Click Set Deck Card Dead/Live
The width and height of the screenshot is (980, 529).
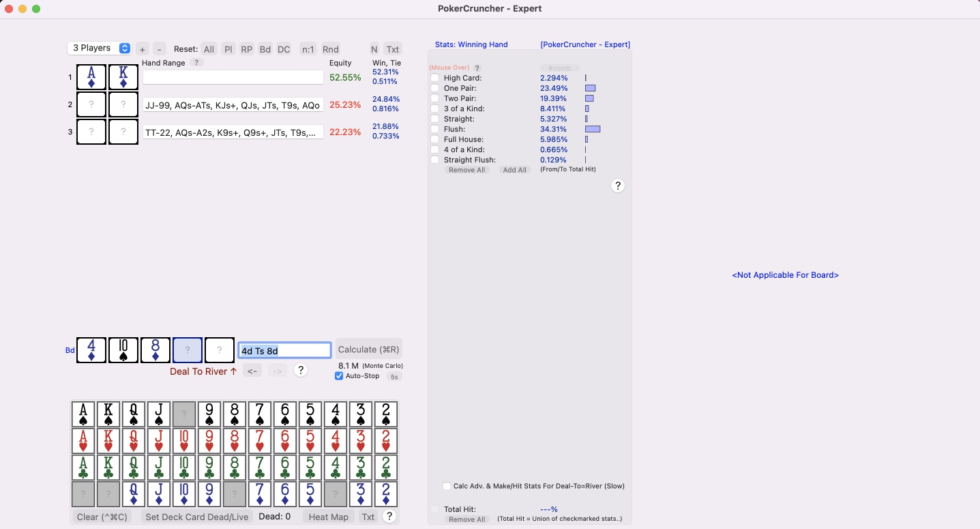click(197, 517)
